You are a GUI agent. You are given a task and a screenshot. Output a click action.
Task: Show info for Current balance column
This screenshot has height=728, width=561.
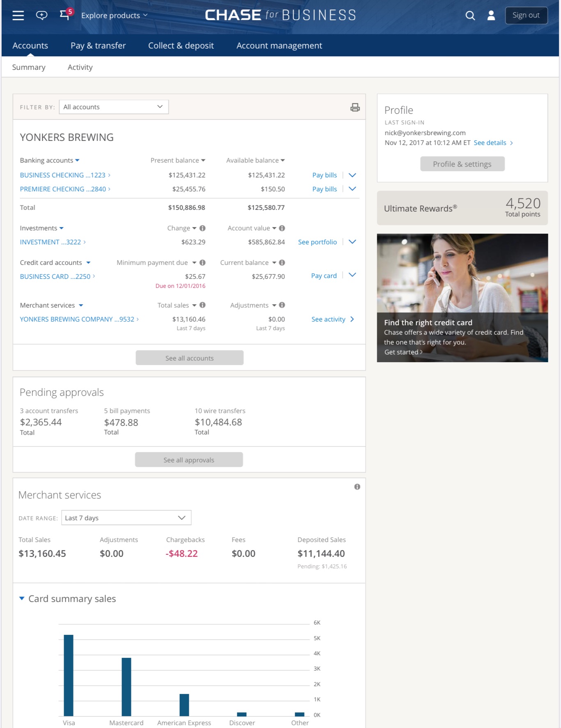(x=282, y=262)
